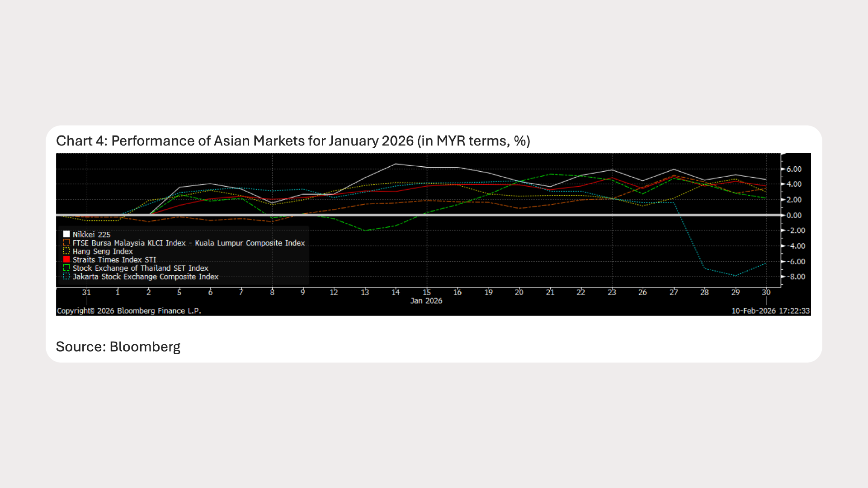Click the Bloomberg Finance copyright text
868x488 pixels.
129,311
